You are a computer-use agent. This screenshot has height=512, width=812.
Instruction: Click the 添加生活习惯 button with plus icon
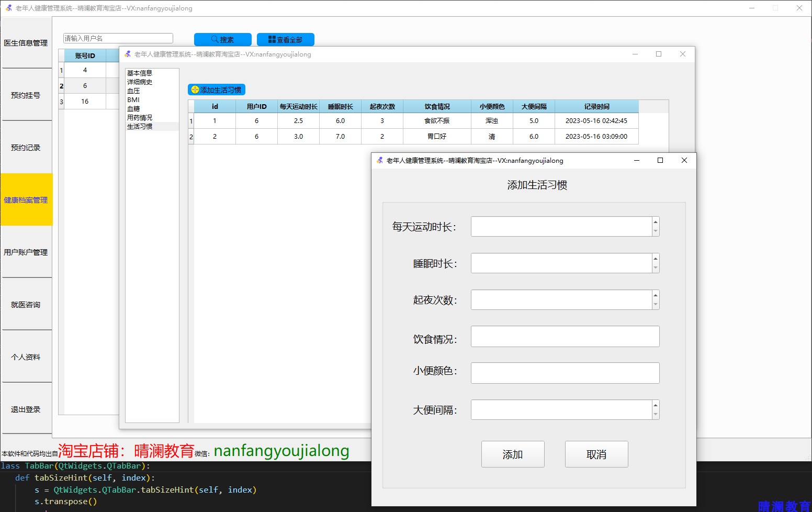click(x=217, y=90)
